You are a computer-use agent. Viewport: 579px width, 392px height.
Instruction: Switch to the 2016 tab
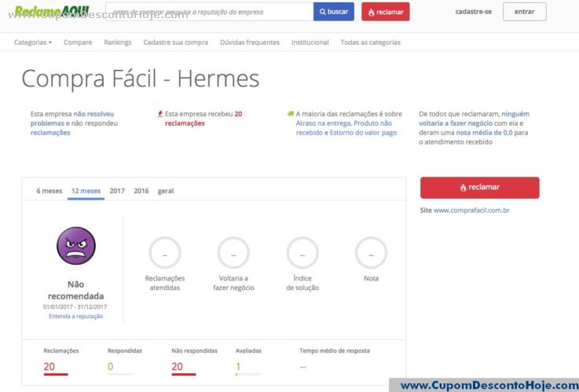pyautogui.click(x=141, y=191)
